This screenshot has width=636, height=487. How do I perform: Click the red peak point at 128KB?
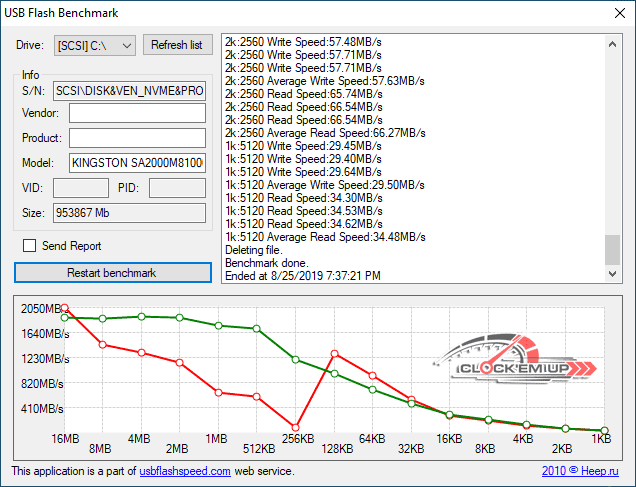click(334, 353)
